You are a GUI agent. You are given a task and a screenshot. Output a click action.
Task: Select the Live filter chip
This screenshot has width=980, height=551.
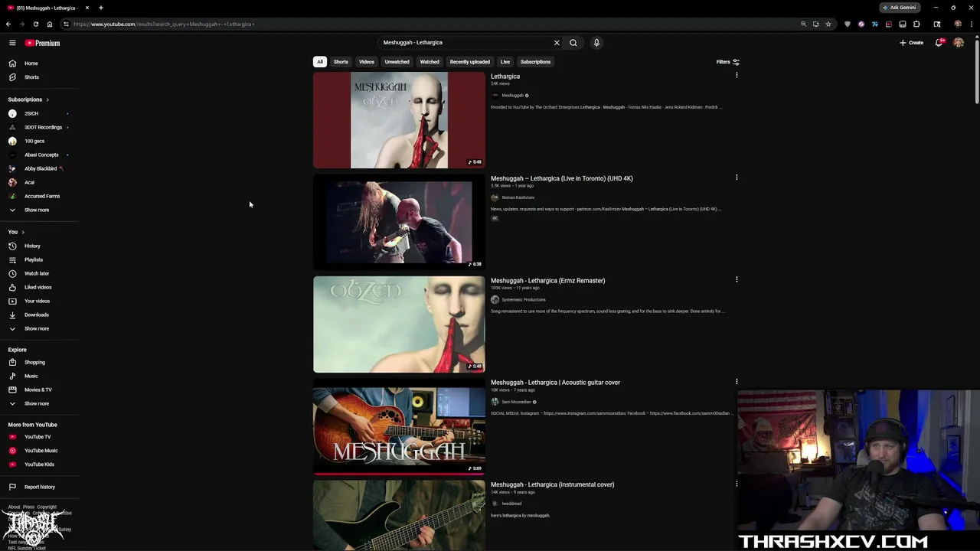pyautogui.click(x=505, y=62)
